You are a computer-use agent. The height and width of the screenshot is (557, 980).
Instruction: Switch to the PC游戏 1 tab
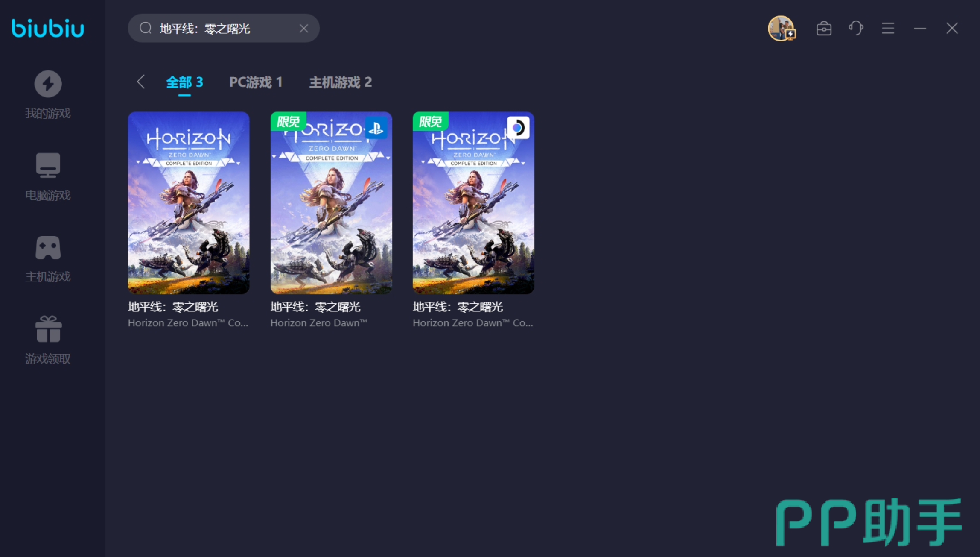[x=256, y=82]
